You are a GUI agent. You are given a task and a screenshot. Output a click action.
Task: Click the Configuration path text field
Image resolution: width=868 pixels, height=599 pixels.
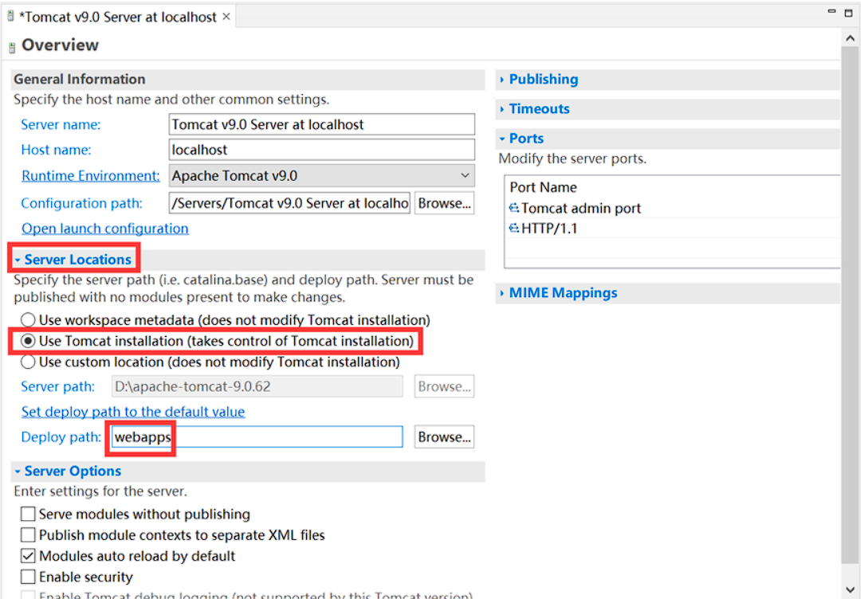point(289,204)
